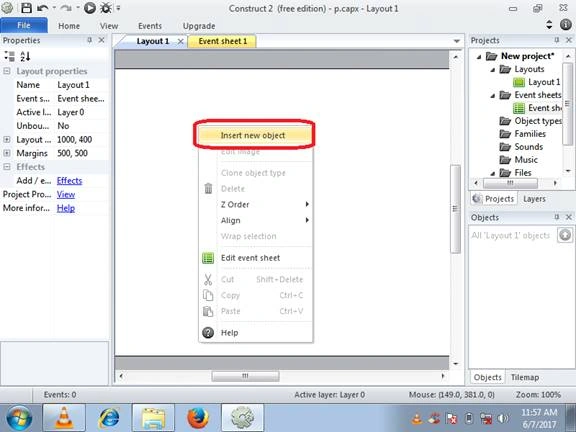Expand the Margins property

pyautogui.click(x=7, y=153)
